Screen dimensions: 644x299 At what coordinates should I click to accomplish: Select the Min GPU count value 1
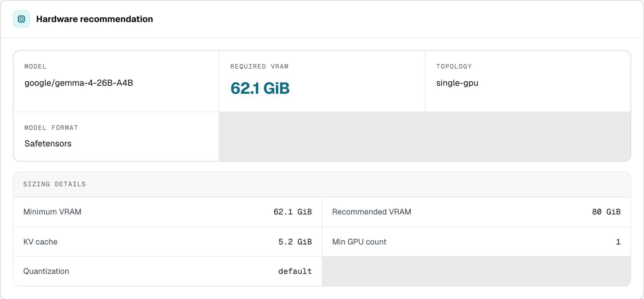point(618,242)
